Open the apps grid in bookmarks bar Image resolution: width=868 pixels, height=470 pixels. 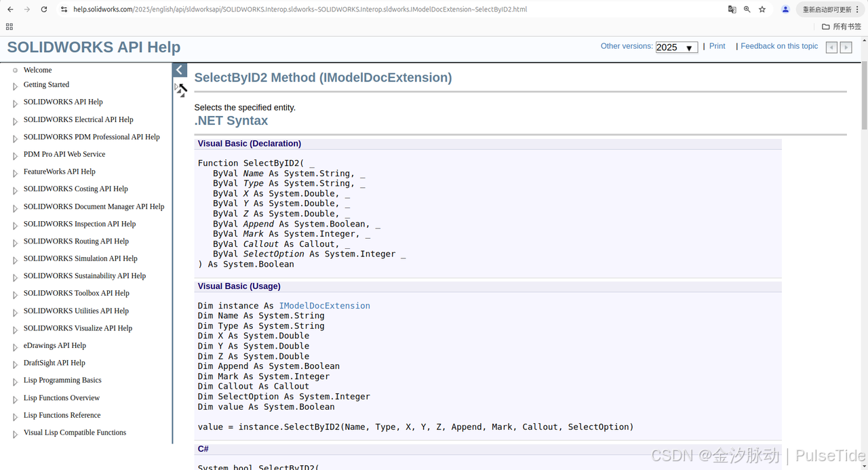click(x=9, y=26)
